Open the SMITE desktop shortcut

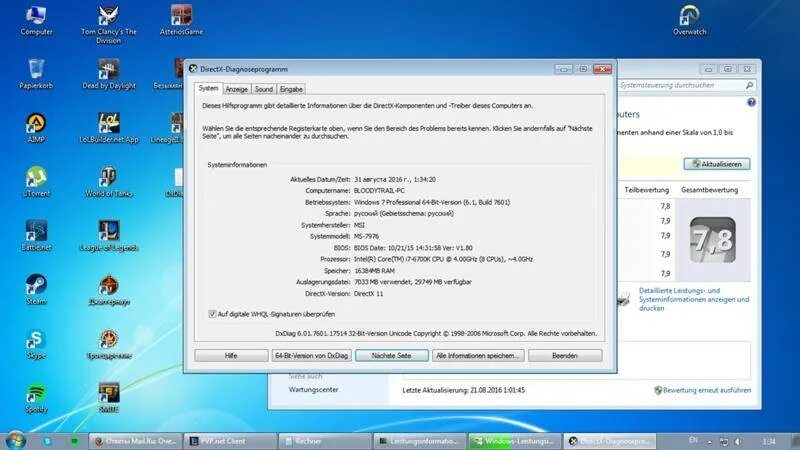(109, 398)
